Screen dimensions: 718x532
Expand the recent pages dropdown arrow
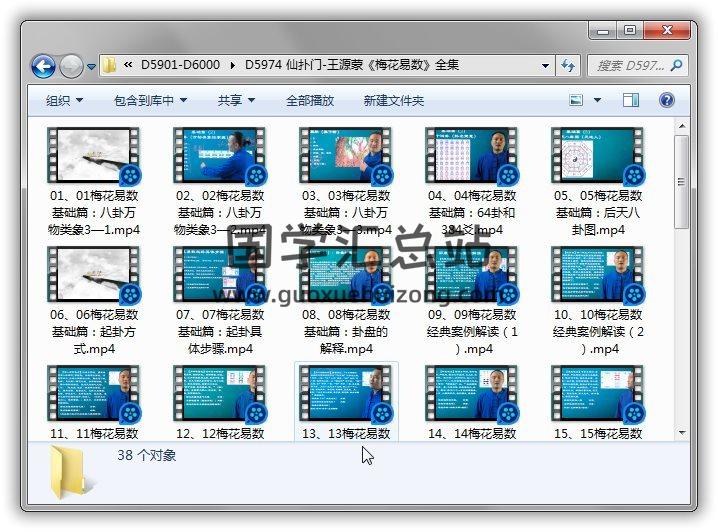click(92, 67)
